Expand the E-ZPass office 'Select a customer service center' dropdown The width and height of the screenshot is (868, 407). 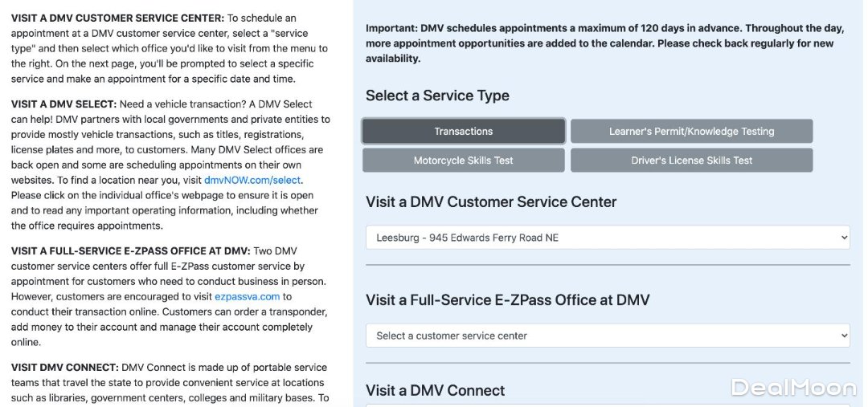coord(607,336)
